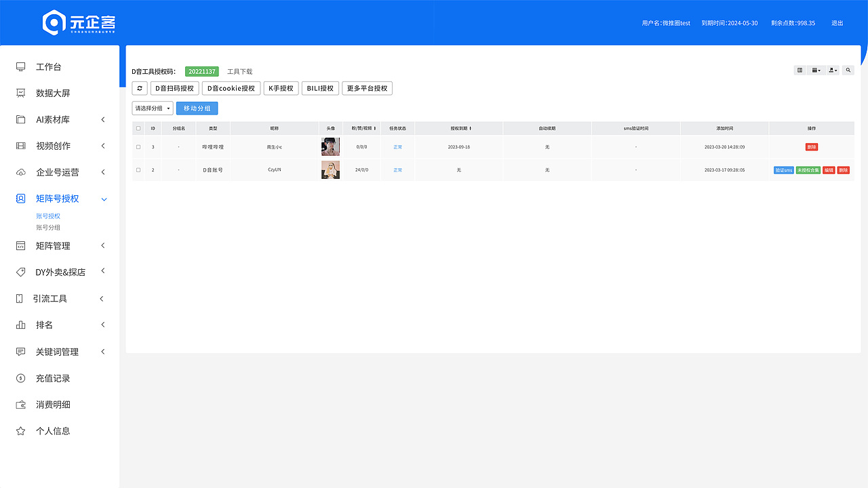The width and height of the screenshot is (868, 488).
Task: Click the 元企客 logo
Action: click(79, 22)
